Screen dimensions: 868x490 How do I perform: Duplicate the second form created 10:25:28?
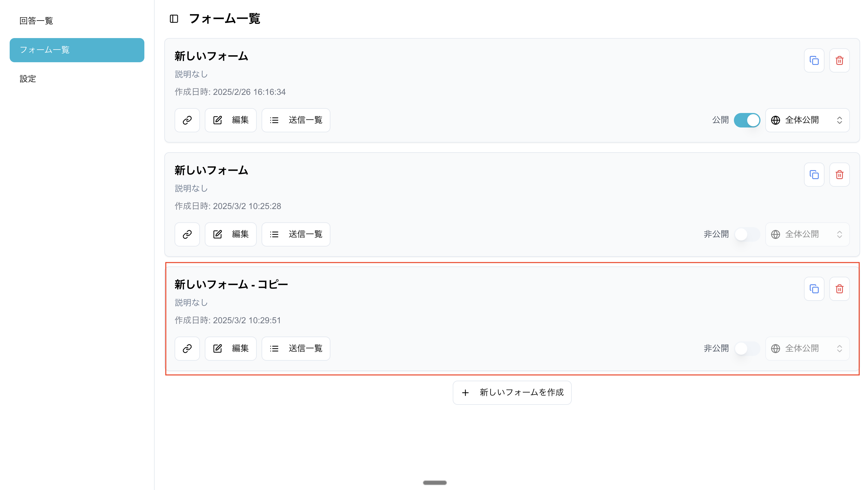tap(814, 175)
